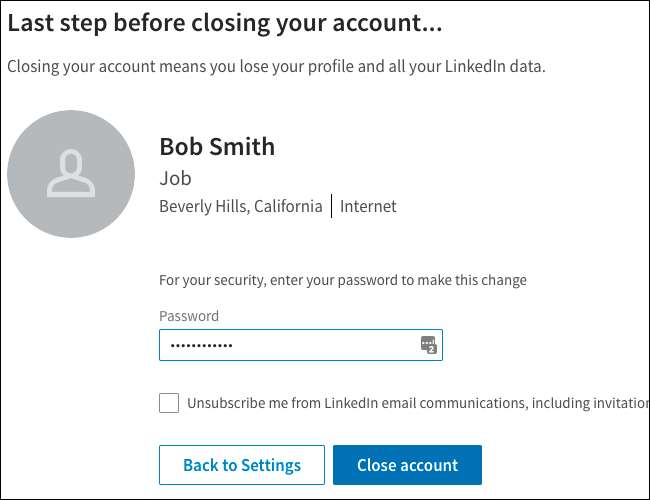
Task: Click the divider between location and industry
Action: pos(331,206)
